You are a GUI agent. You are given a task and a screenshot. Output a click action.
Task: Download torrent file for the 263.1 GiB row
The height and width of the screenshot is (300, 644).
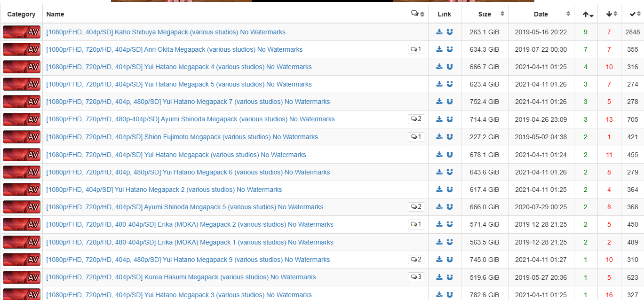pos(439,32)
